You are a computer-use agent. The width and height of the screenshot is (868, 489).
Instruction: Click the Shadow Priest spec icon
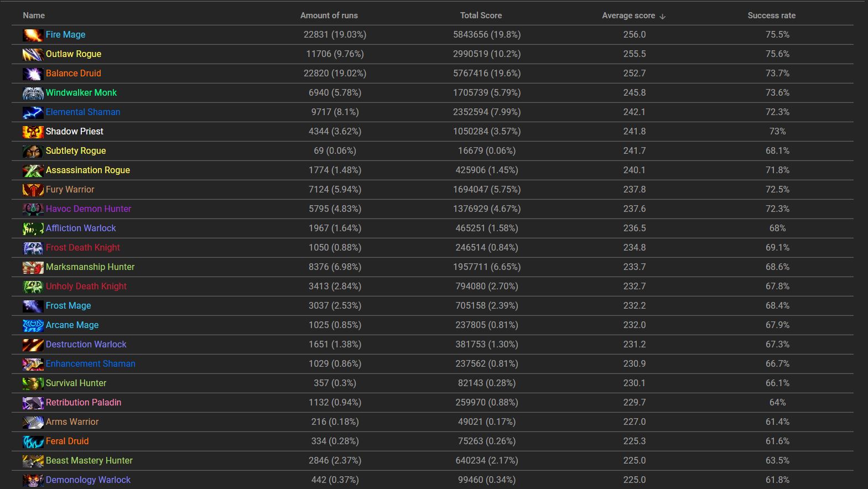coord(33,132)
